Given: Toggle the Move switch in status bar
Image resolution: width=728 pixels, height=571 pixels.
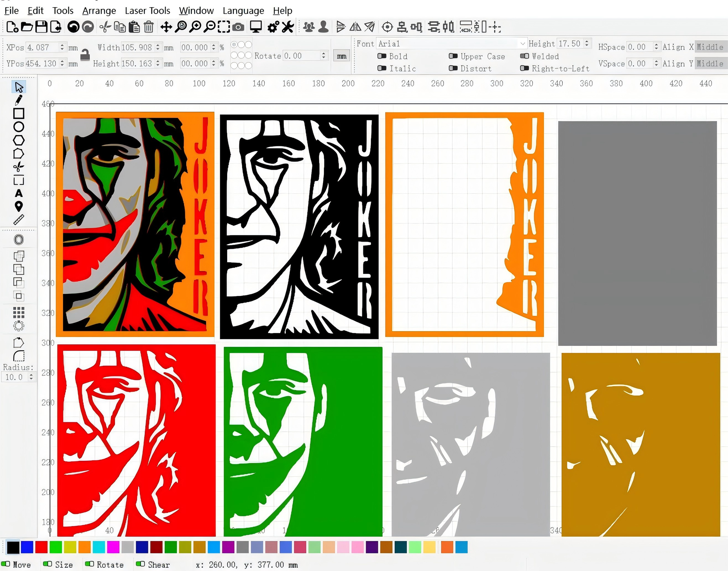Looking at the screenshot, I should (x=6, y=564).
